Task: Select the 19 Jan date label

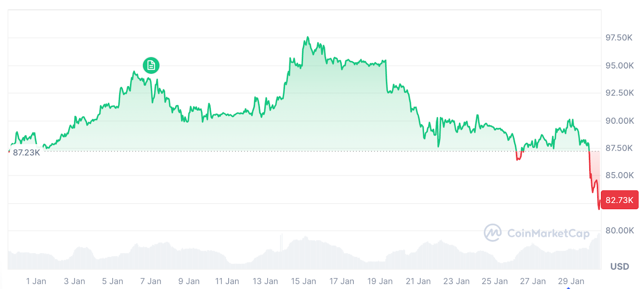Action: (380, 281)
